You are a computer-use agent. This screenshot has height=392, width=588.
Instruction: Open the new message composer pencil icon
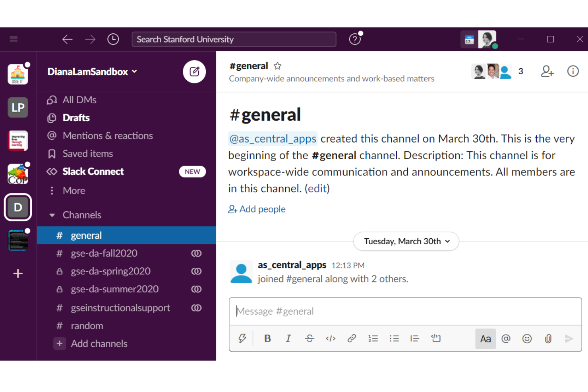coord(194,71)
